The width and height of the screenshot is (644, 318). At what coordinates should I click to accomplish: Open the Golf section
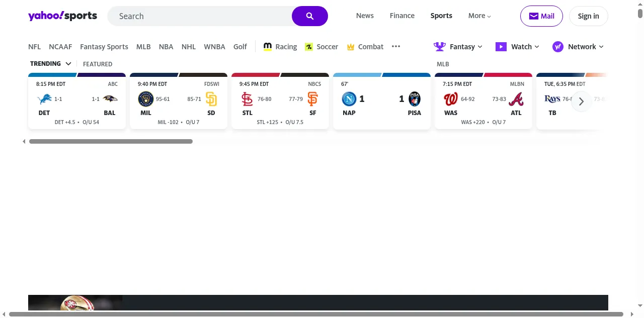[240, 47]
